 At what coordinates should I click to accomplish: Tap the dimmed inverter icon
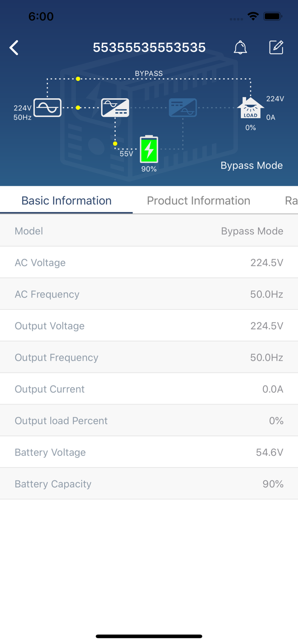[183, 108]
